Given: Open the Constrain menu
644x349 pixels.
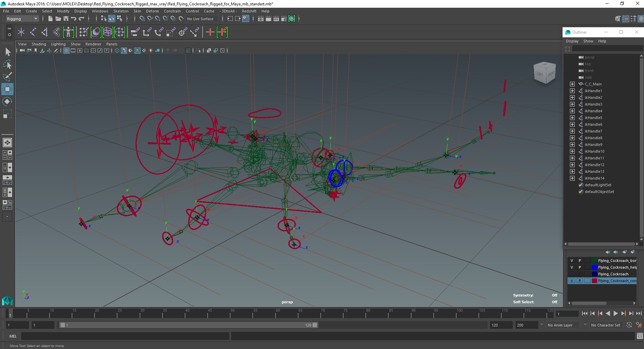Looking at the screenshot, I should [x=172, y=11].
